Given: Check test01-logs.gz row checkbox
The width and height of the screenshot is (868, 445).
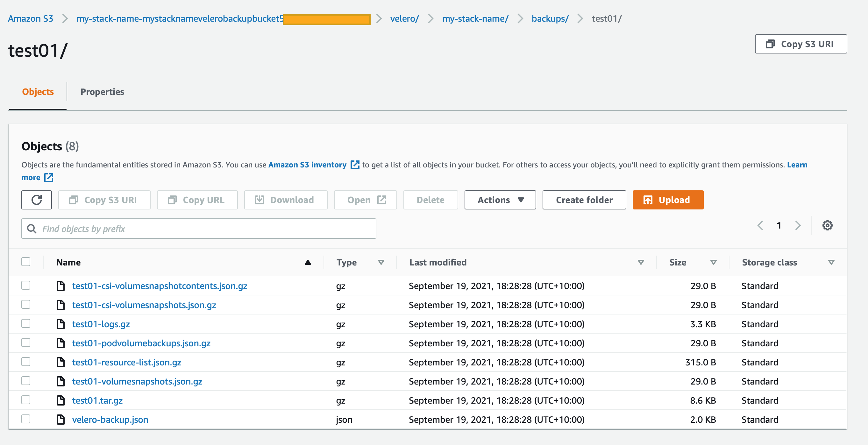Looking at the screenshot, I should coord(26,324).
